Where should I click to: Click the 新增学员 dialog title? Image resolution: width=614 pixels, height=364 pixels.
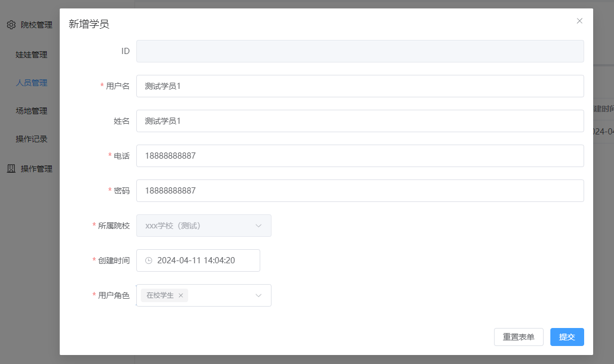coord(89,24)
